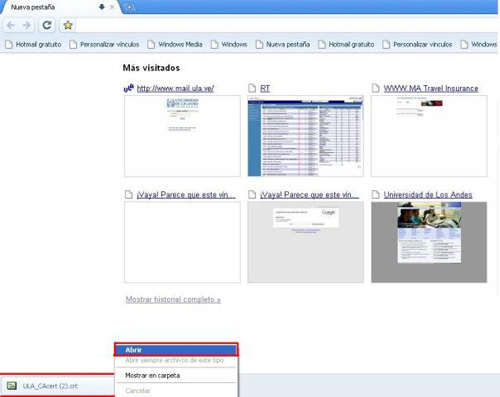Viewport: 500px width, 397px height.
Task: Choose Abrir in the download menu
Action: click(x=176, y=350)
